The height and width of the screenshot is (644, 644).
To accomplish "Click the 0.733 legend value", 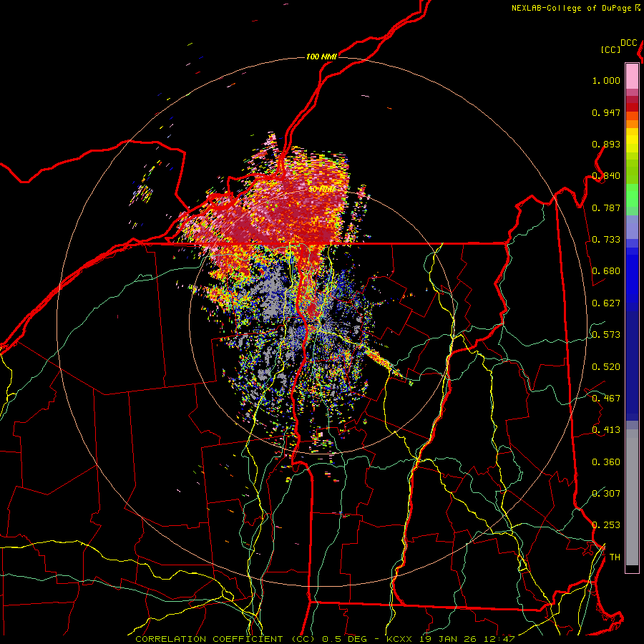I will tap(606, 240).
